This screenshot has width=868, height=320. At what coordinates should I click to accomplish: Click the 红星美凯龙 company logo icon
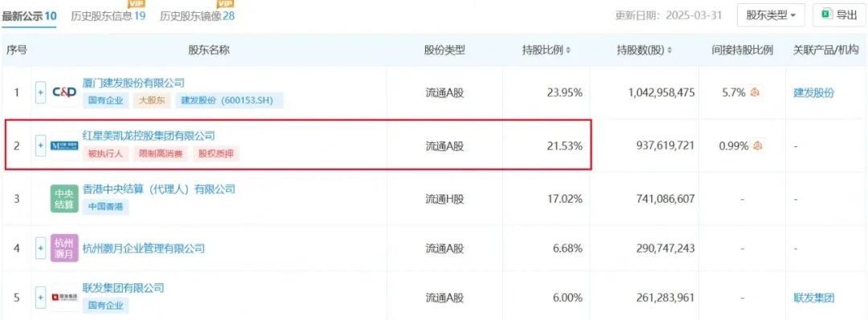(65, 146)
